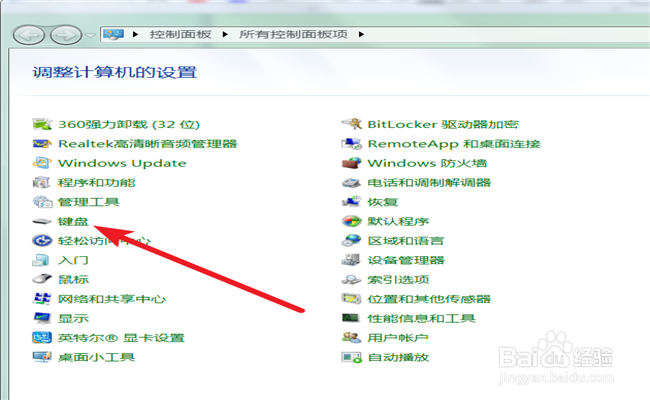Viewport: 650px width, 400px height.
Task: Open the 程序和功能 link
Action: 97,182
